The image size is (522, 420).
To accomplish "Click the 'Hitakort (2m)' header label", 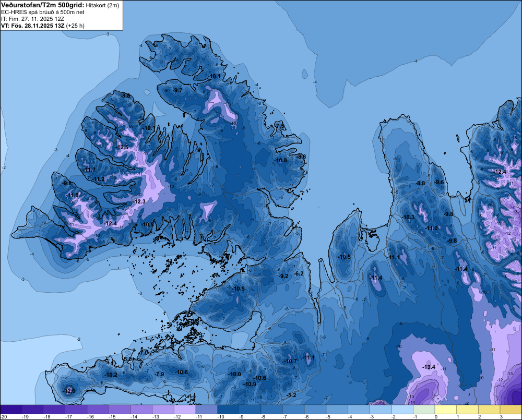I will click(102, 5).
